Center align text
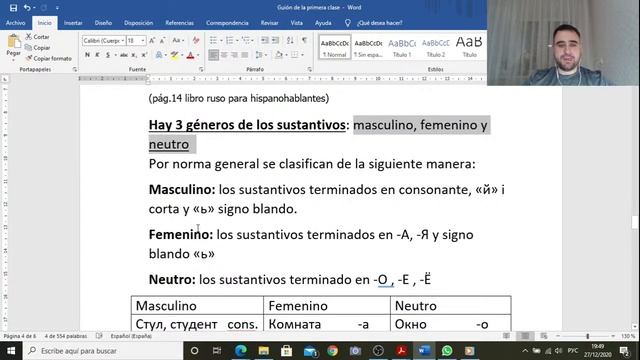The height and width of the screenshot is (360, 640). coord(224,55)
